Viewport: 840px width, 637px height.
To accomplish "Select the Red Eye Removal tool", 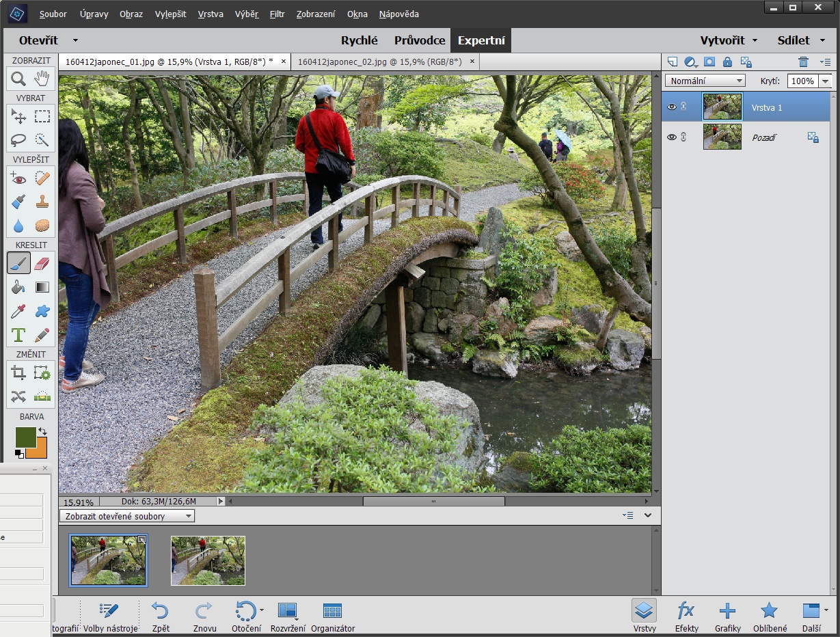I will (18, 178).
